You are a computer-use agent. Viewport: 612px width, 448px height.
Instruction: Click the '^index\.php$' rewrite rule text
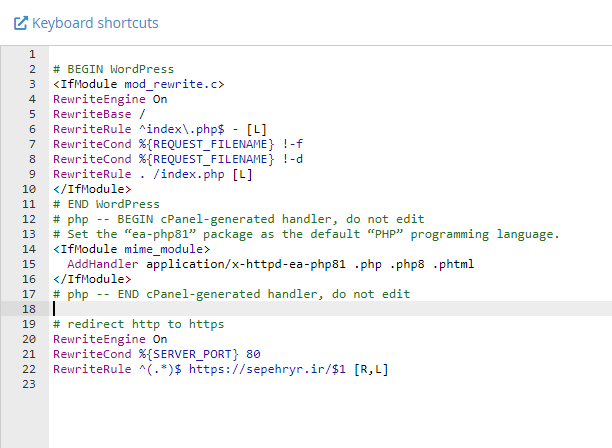pos(182,129)
